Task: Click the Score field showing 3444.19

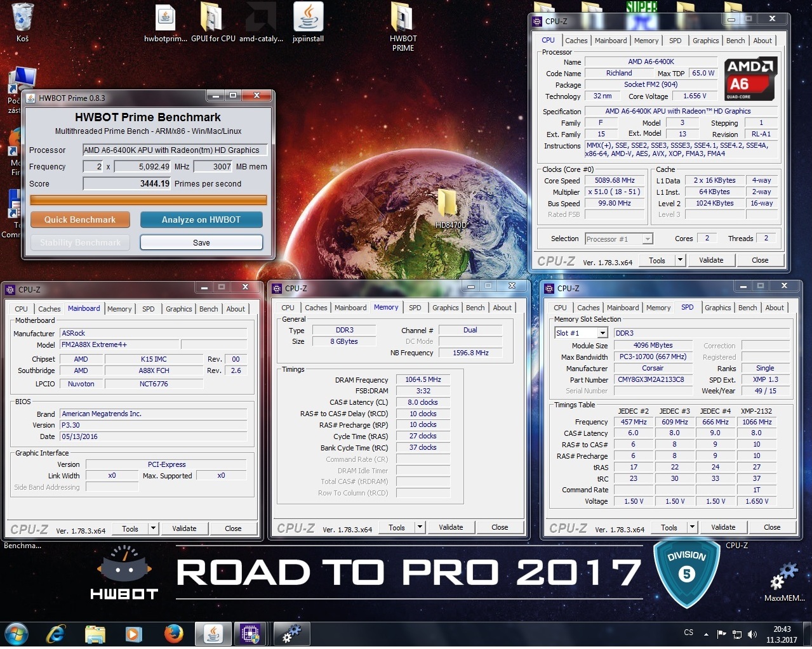Action: [x=127, y=184]
